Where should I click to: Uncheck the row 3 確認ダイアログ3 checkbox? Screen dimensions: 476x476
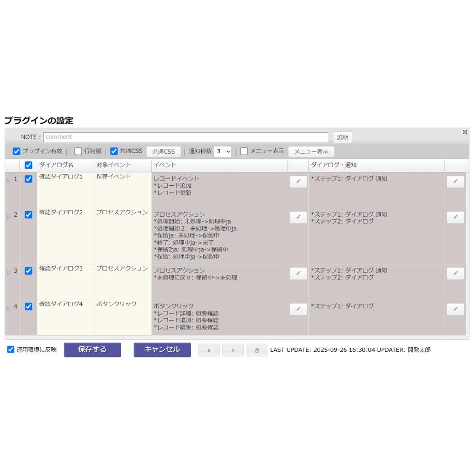point(28,271)
